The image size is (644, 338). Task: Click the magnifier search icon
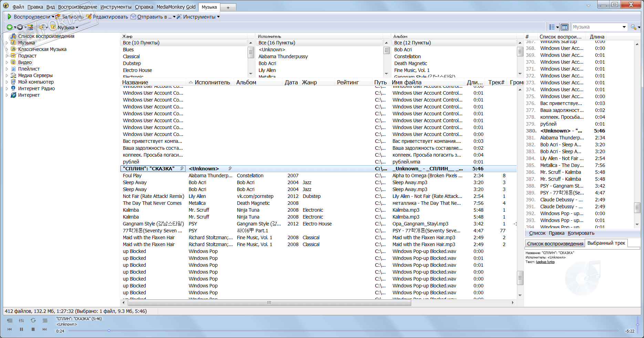coord(633,27)
